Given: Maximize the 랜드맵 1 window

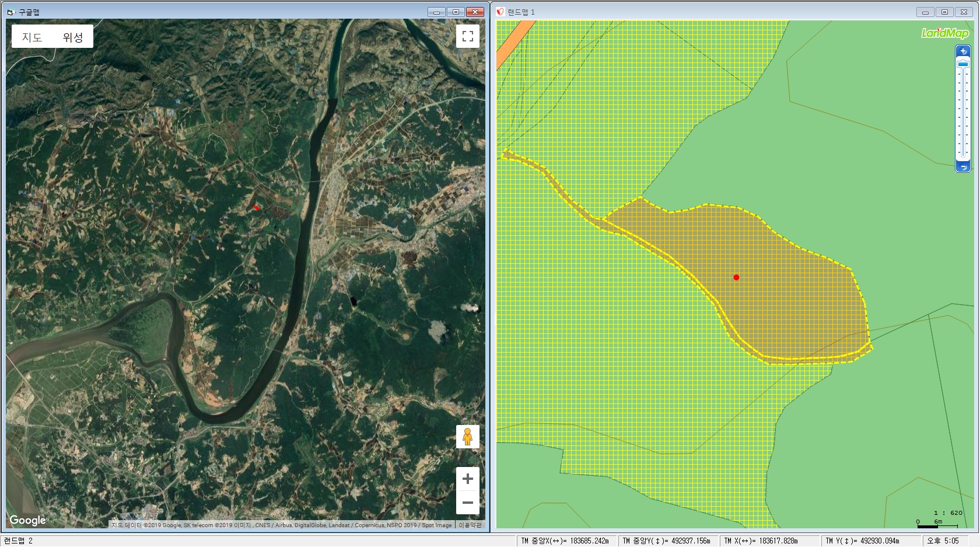Looking at the screenshot, I should [945, 12].
